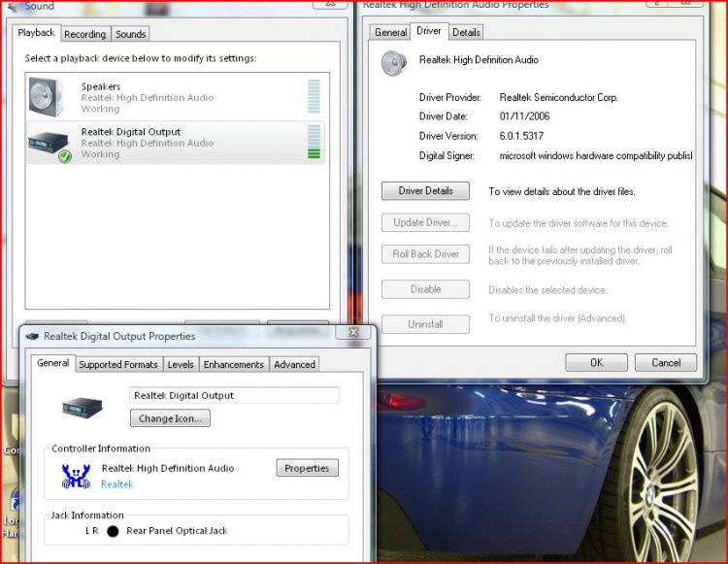Select "Realtek Digital Output" row in playback list
The height and width of the screenshot is (564, 728).
point(176,143)
